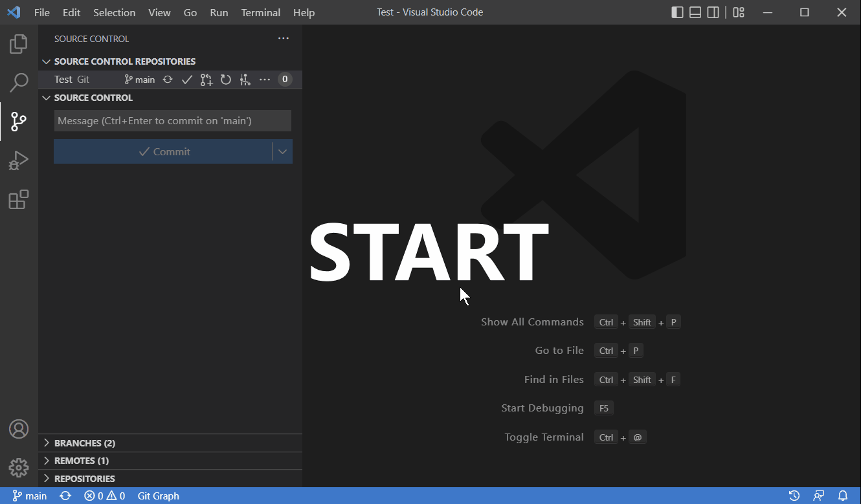Open the Run menu
Image resolution: width=861 pixels, height=504 pixels.
click(219, 12)
